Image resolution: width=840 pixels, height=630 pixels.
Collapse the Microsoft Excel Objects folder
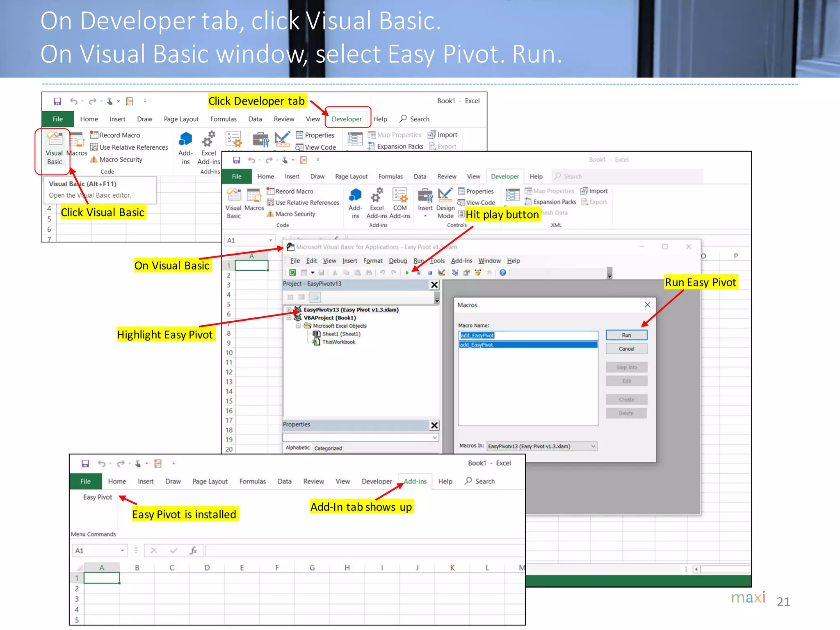[x=298, y=326]
